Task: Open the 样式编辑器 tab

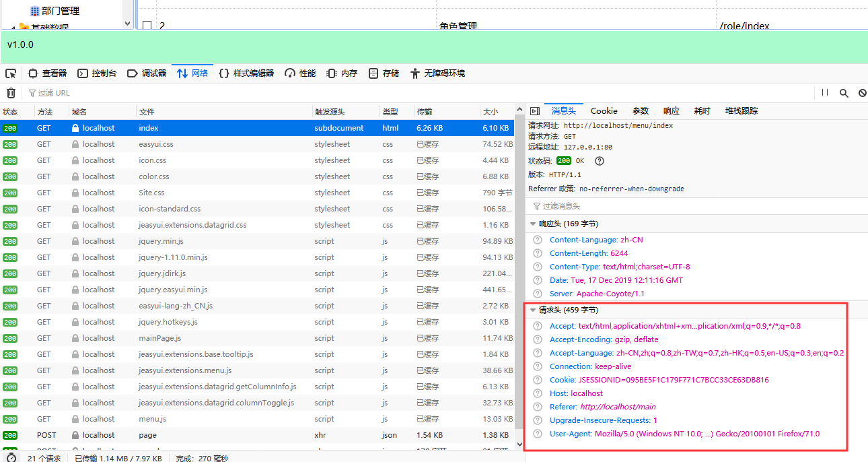Action: 246,73
